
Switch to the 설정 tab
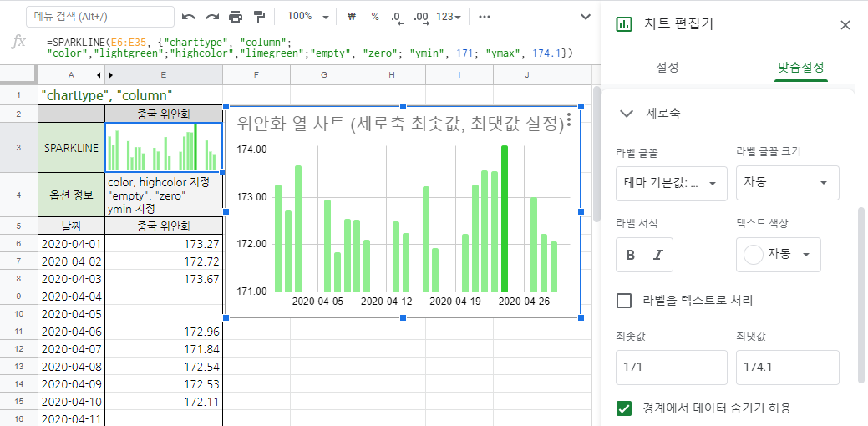click(667, 67)
